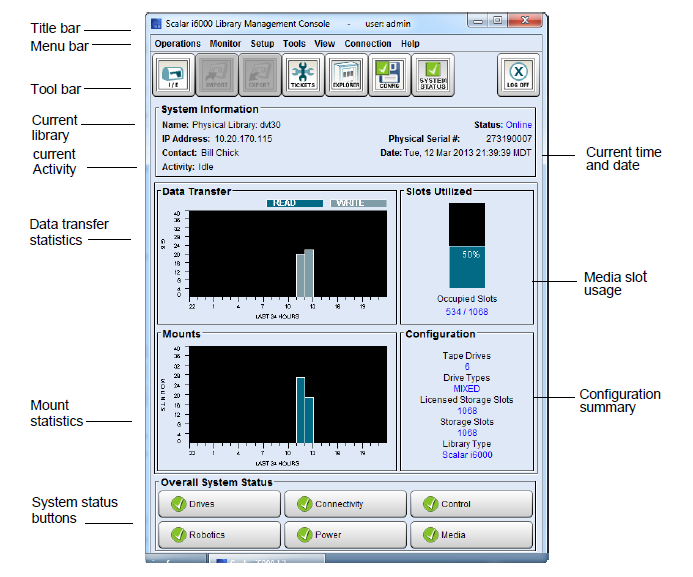Image resolution: width=693 pixels, height=577 pixels.
Task: Click the Log Off icon
Action: coord(518,75)
